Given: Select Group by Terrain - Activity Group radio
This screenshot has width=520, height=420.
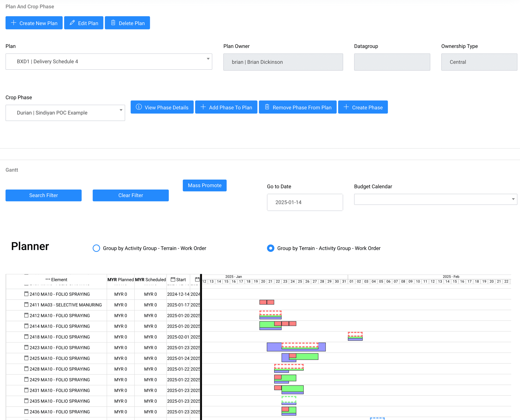Looking at the screenshot, I should tap(270, 248).
